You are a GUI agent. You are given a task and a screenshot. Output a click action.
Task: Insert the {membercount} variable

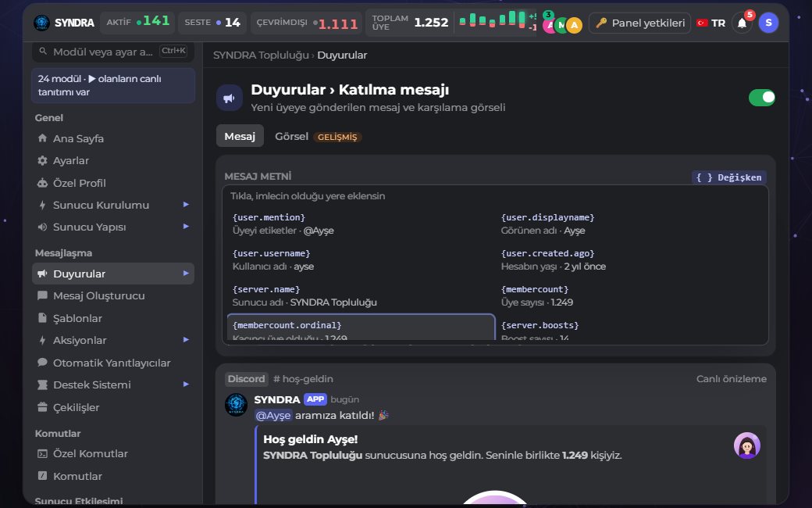(629, 295)
